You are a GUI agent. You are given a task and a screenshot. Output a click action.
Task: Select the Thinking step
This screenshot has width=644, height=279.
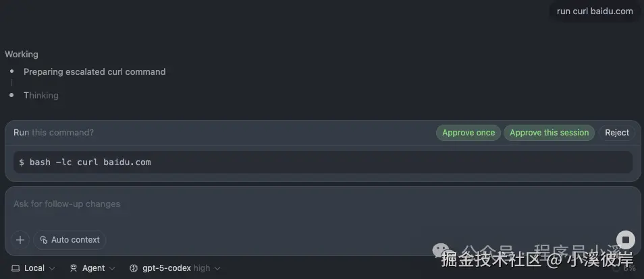41,96
